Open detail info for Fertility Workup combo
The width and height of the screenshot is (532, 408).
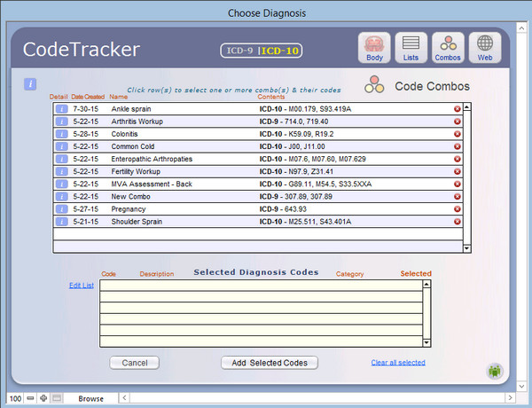click(61, 171)
